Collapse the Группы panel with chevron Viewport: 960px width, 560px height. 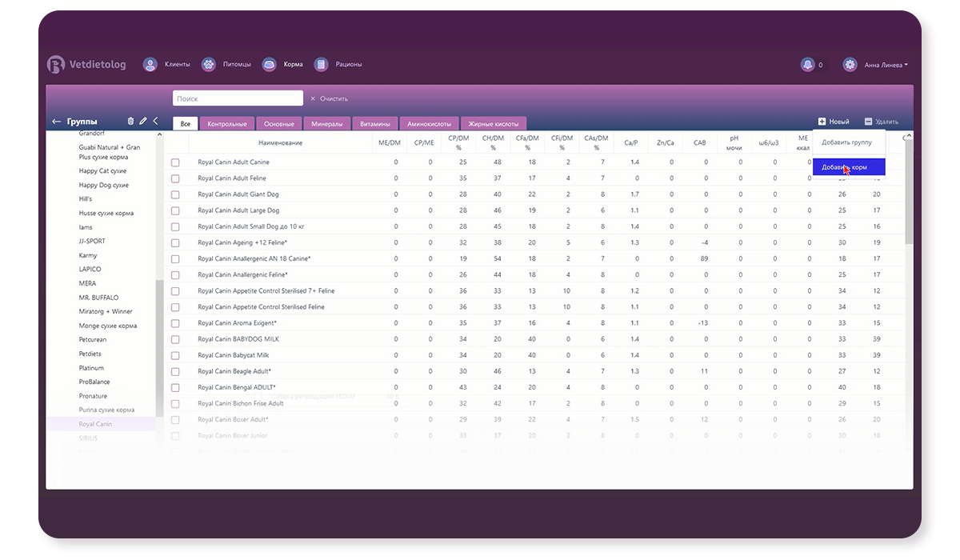[x=155, y=122]
